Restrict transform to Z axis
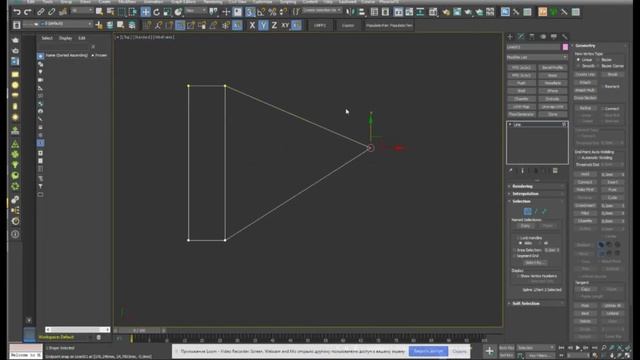 (274, 25)
